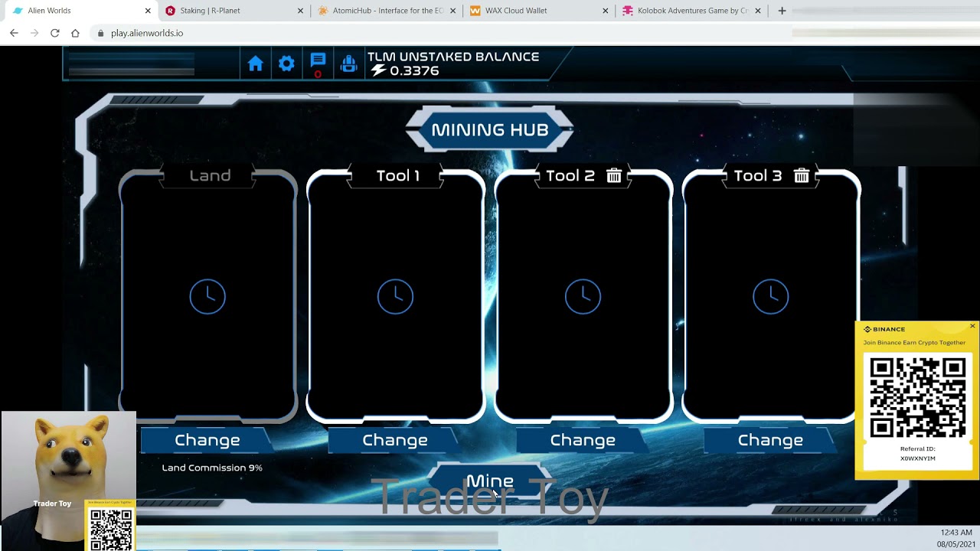Click the Tool 3 slot label
The height and width of the screenshot is (551, 980).
(758, 176)
